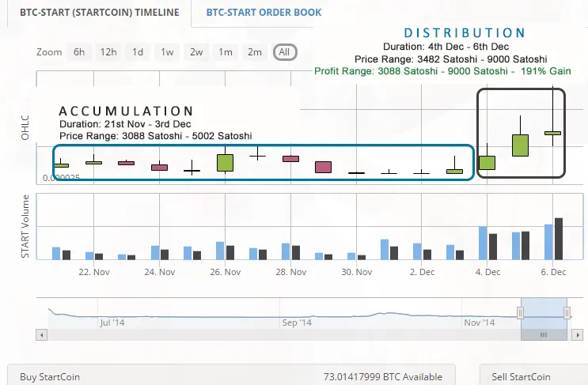Click the green candlestick at 4. Dec
The width and height of the screenshot is (588, 385).
coord(487,163)
